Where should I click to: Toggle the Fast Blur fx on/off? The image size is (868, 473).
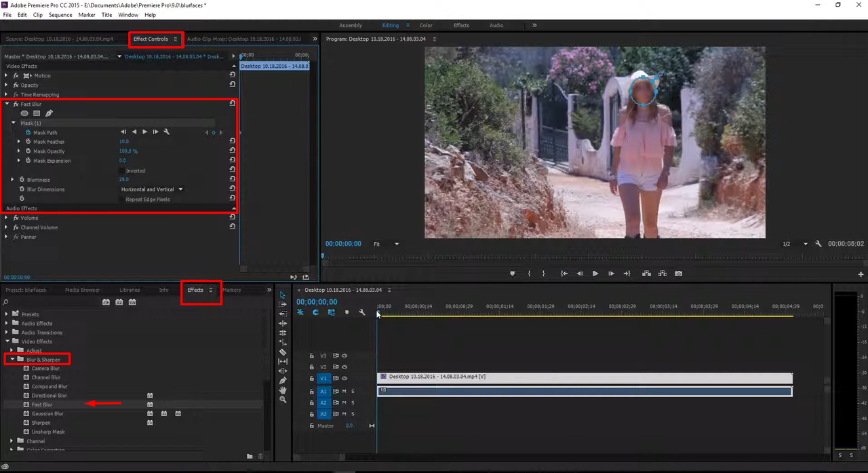(16, 104)
